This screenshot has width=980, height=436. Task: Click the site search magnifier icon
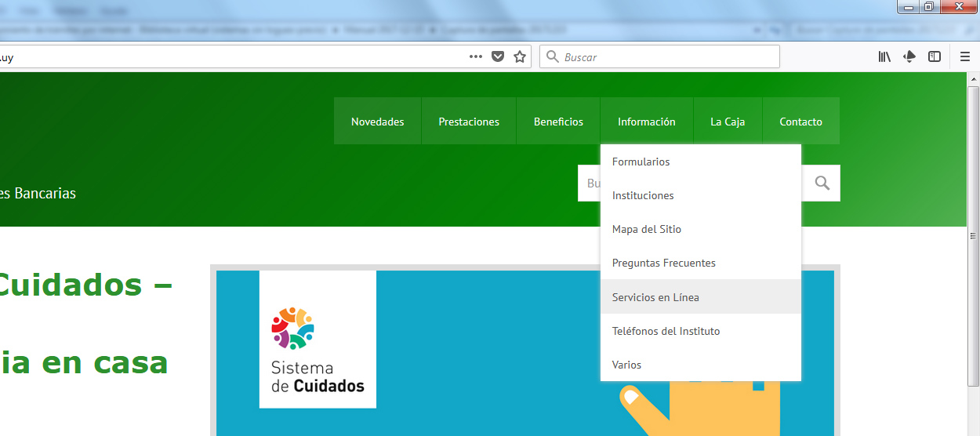[822, 183]
